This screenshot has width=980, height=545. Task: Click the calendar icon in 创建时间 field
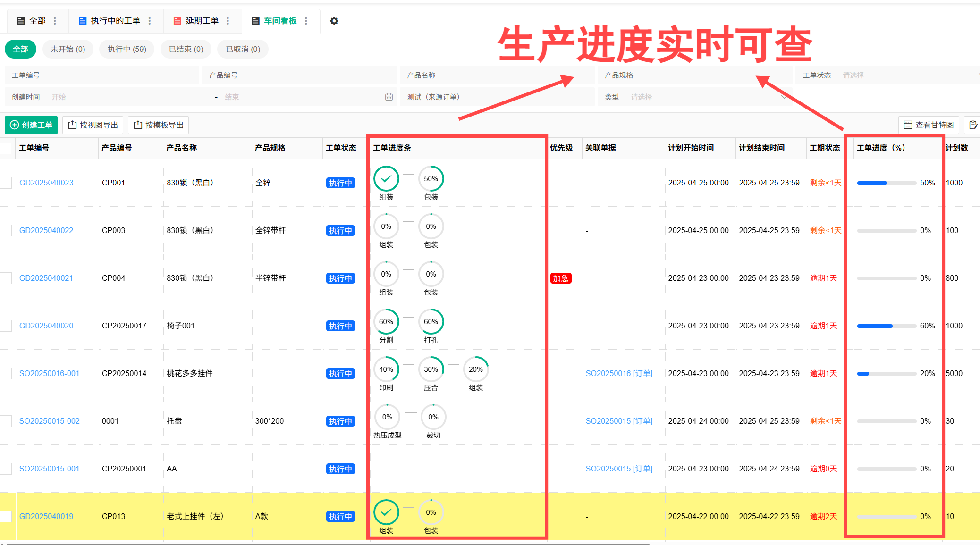(389, 97)
